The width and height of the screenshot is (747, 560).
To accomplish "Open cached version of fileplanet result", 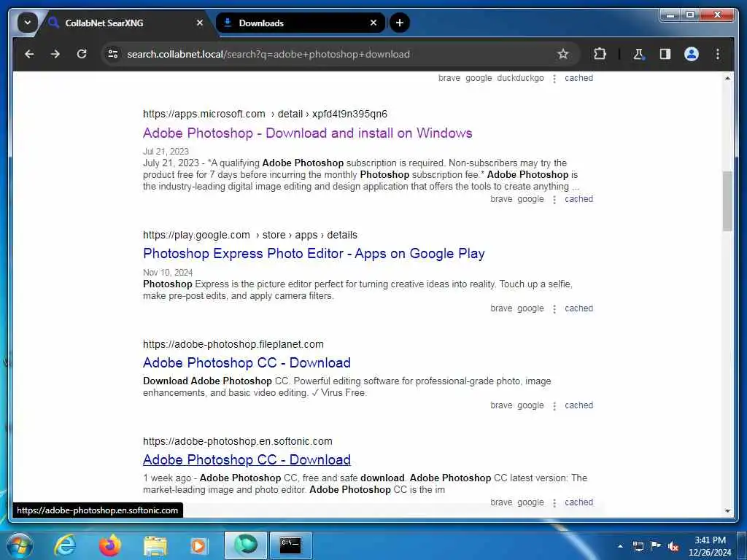I will [x=578, y=405].
